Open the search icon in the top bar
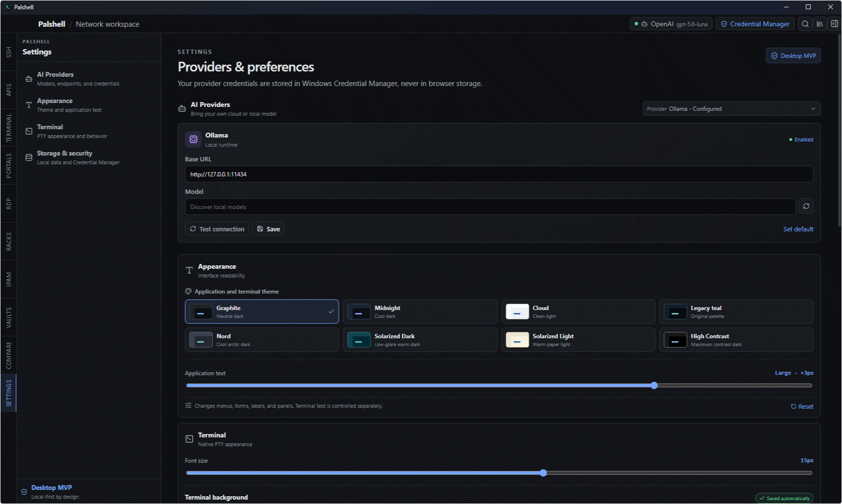842x504 pixels. (805, 24)
